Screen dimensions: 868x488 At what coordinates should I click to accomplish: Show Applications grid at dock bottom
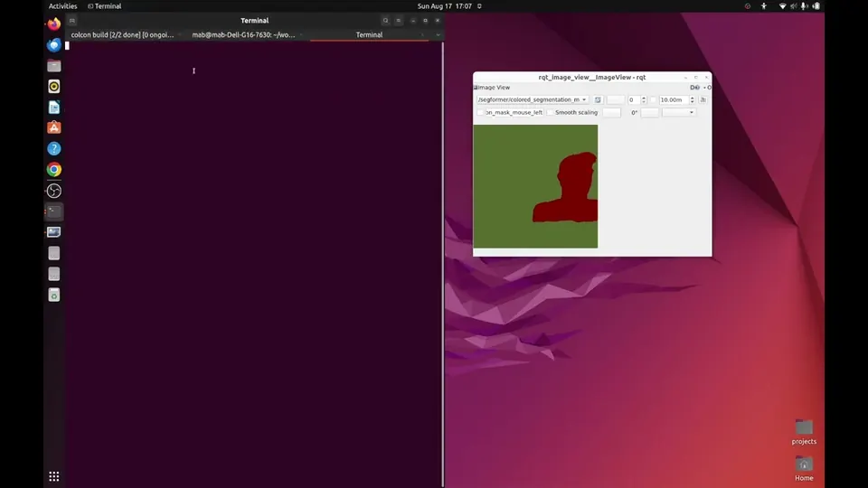(53, 476)
